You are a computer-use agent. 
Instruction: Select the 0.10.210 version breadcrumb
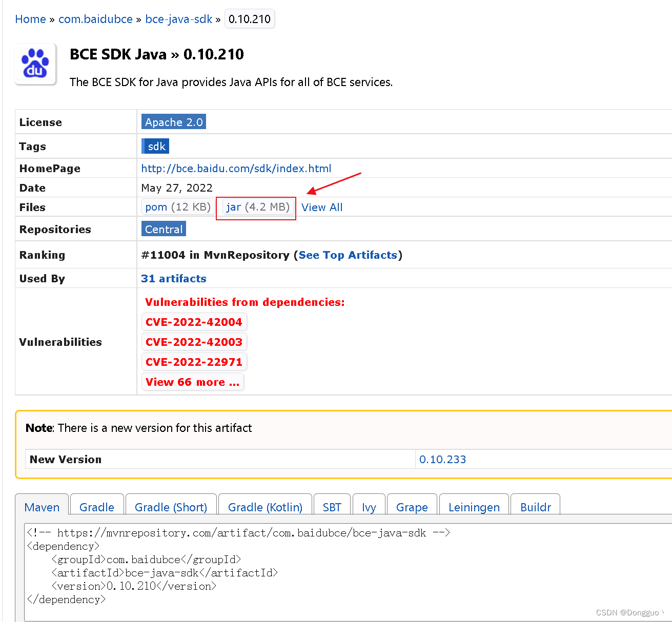250,19
